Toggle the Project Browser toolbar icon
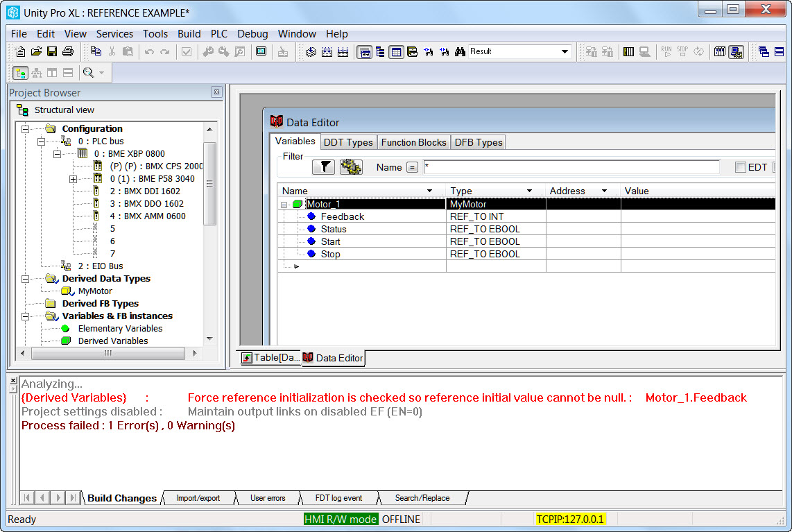Image resolution: width=792 pixels, height=532 pixels. tap(365, 51)
